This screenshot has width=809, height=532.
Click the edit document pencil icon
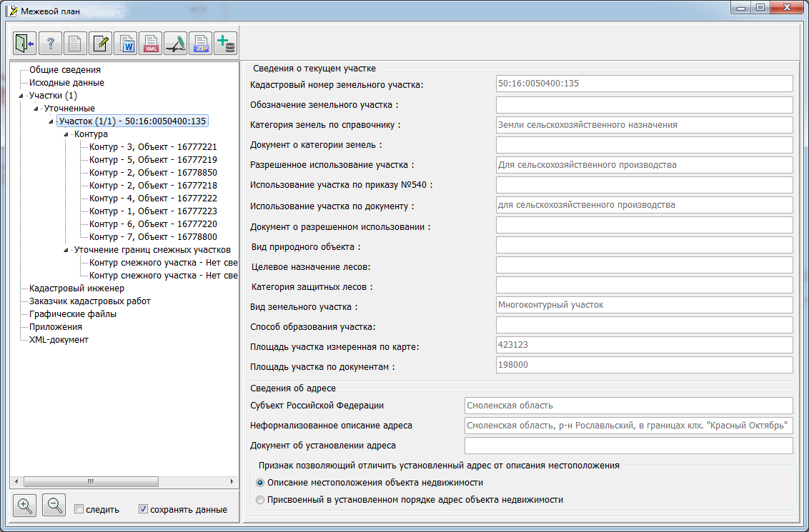click(x=101, y=44)
